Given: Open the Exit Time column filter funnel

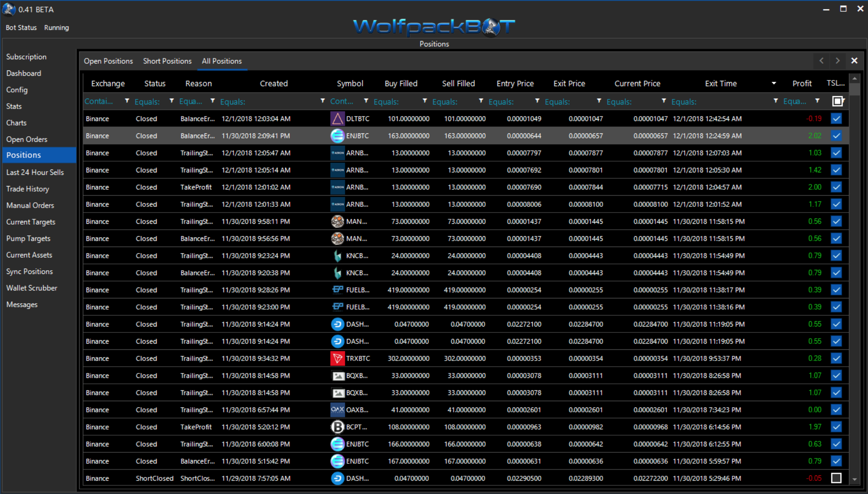Looking at the screenshot, I should 776,101.
